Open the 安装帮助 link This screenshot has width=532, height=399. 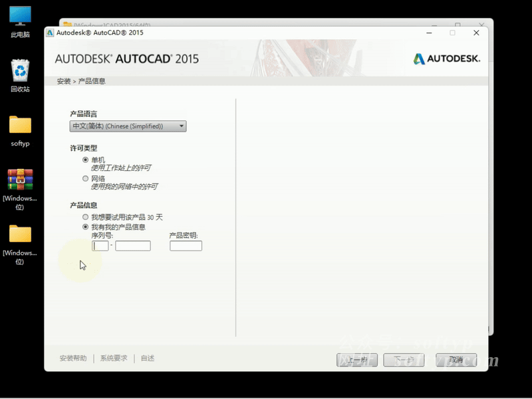73,358
